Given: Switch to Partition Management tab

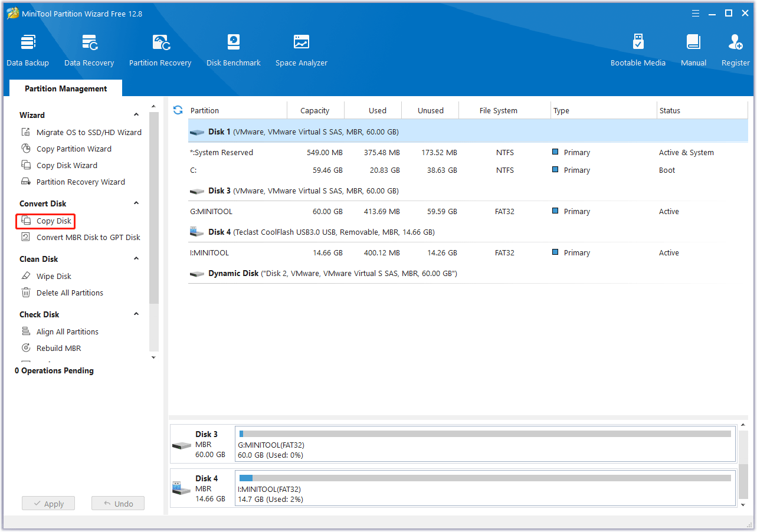Looking at the screenshot, I should point(66,88).
